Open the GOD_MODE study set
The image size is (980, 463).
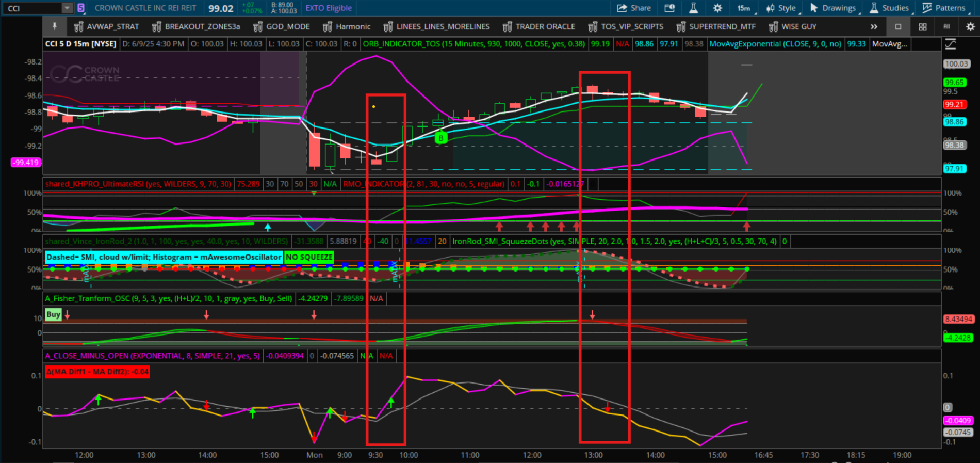click(282, 26)
